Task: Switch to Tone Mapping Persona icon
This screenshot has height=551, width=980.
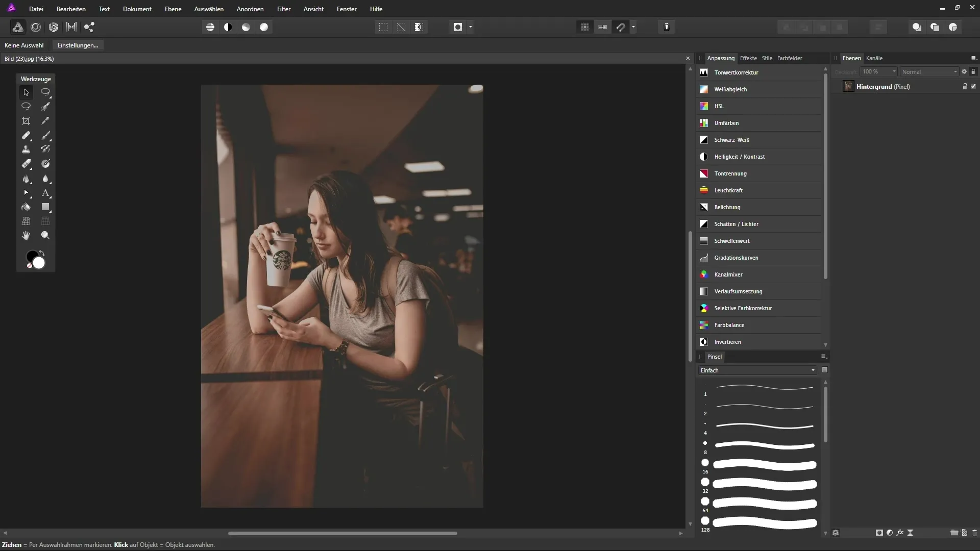Action: pyautogui.click(x=71, y=27)
